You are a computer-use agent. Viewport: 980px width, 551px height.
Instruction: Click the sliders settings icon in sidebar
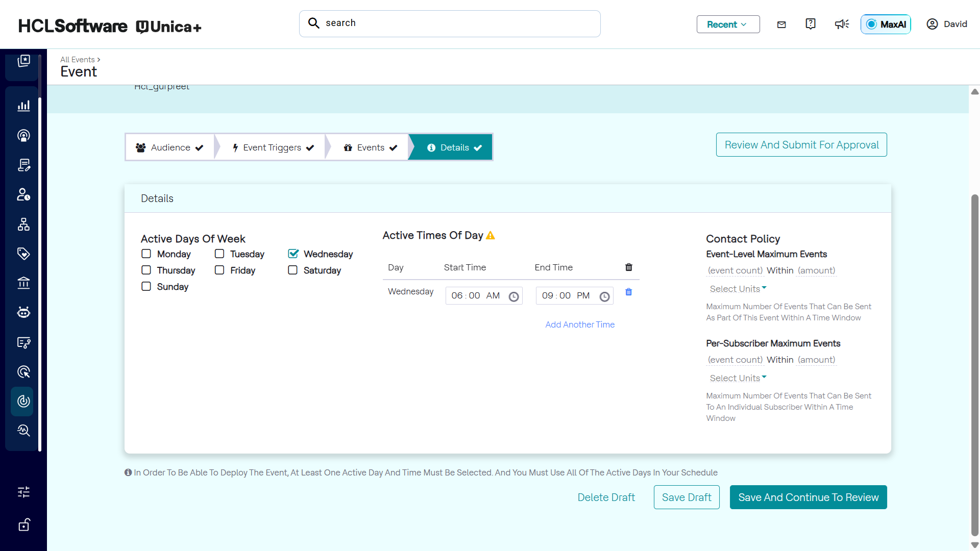23,492
